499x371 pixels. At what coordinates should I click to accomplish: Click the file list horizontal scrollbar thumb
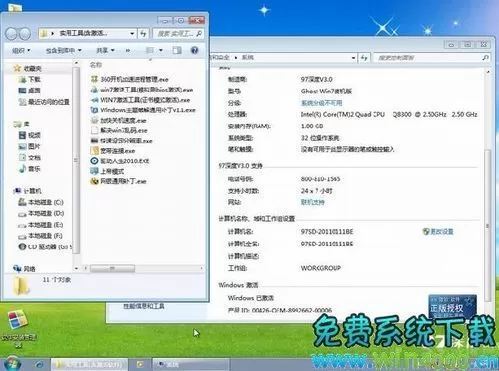coord(112,268)
